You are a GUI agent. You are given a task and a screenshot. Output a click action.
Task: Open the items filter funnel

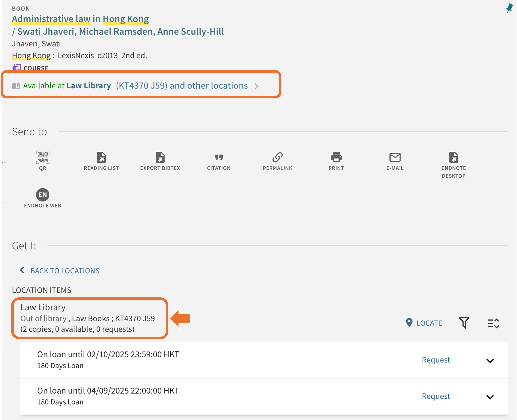point(464,323)
